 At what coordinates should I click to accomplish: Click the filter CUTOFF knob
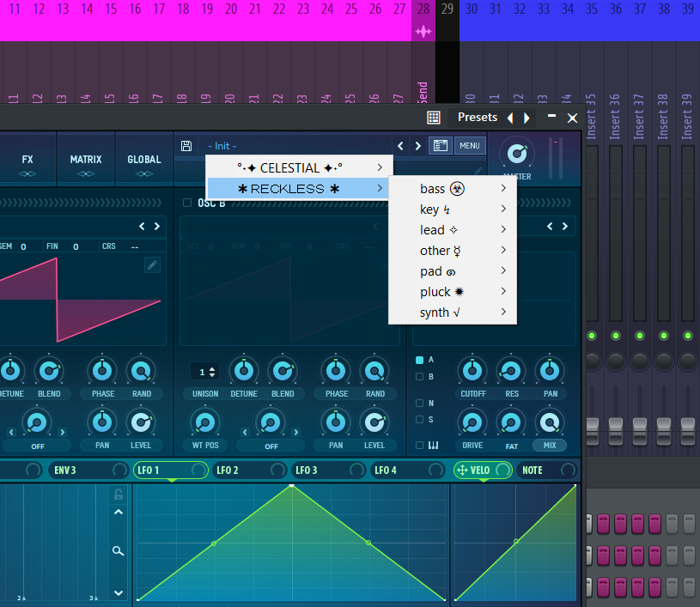click(472, 371)
